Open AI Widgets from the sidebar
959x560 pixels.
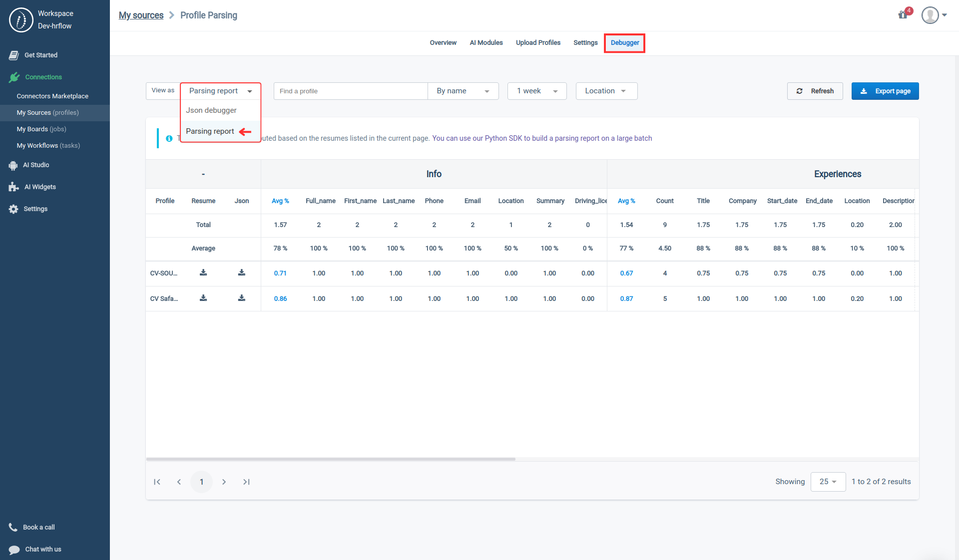click(40, 187)
